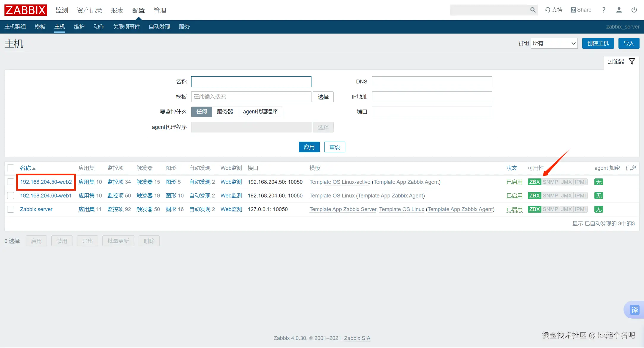
Task: Click the help question mark icon
Action: (x=604, y=10)
